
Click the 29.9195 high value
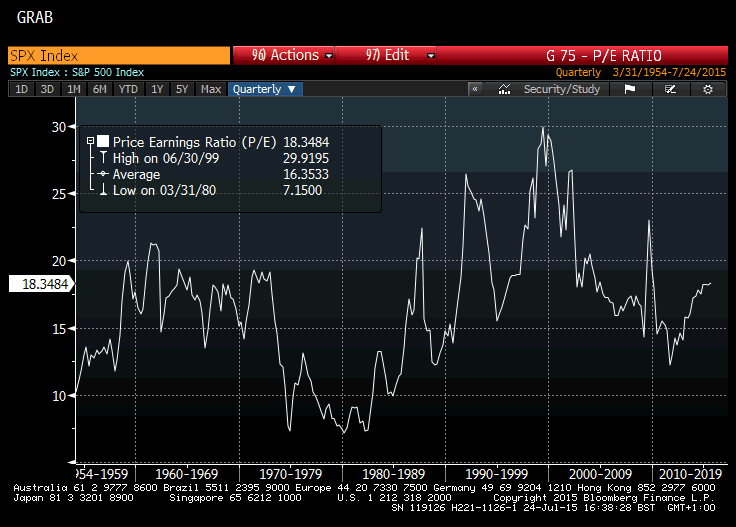click(x=306, y=158)
